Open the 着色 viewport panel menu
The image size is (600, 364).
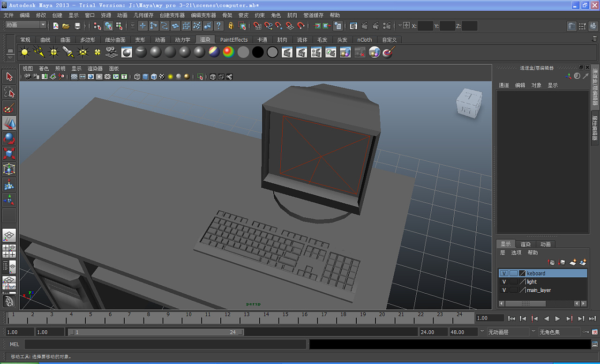coord(44,68)
